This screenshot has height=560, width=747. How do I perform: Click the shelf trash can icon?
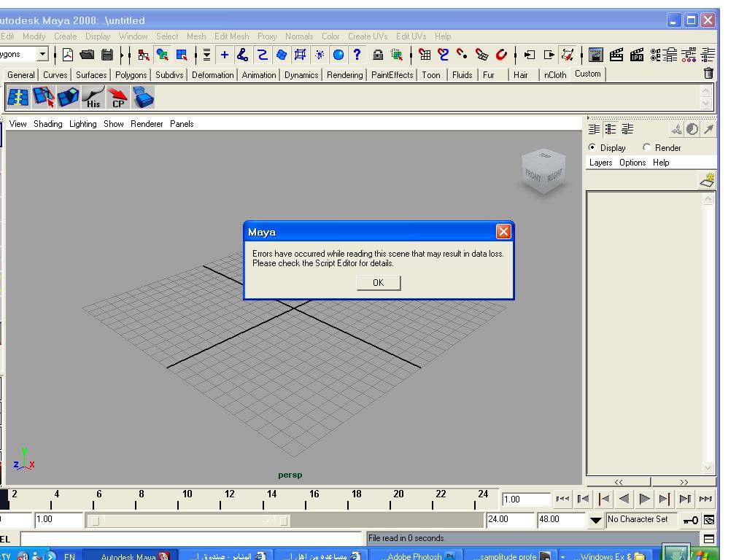click(x=708, y=74)
